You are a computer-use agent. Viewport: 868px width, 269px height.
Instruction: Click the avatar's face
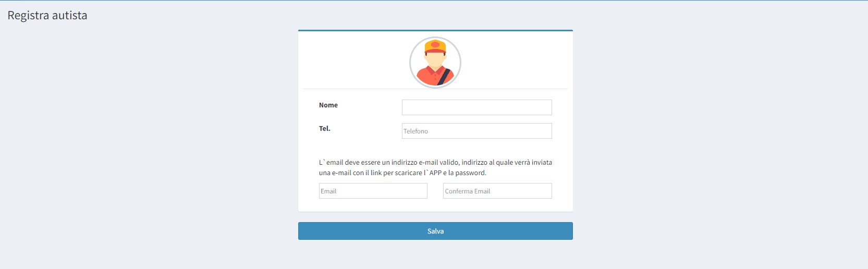point(435,58)
